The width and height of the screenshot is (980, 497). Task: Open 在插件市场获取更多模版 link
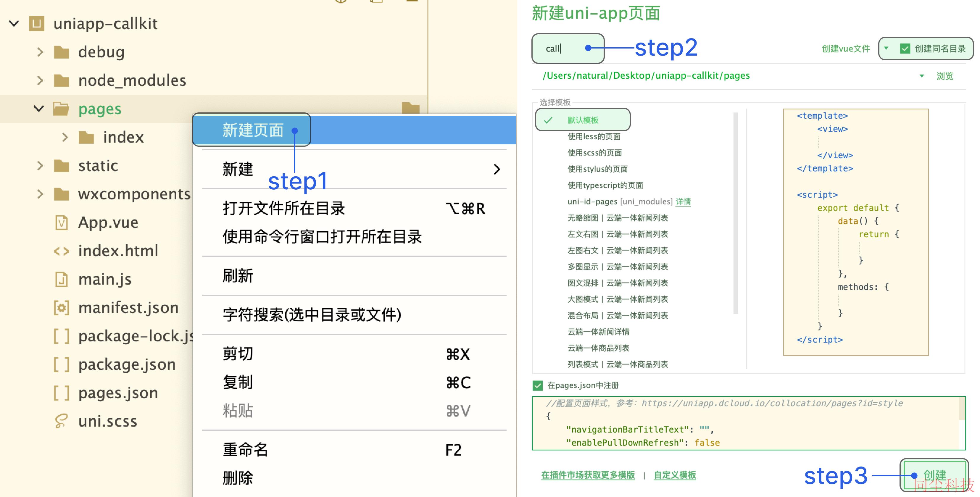point(588,475)
